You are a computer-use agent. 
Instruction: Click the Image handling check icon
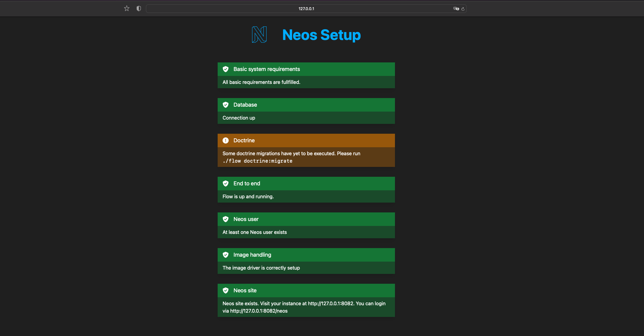tap(226, 255)
